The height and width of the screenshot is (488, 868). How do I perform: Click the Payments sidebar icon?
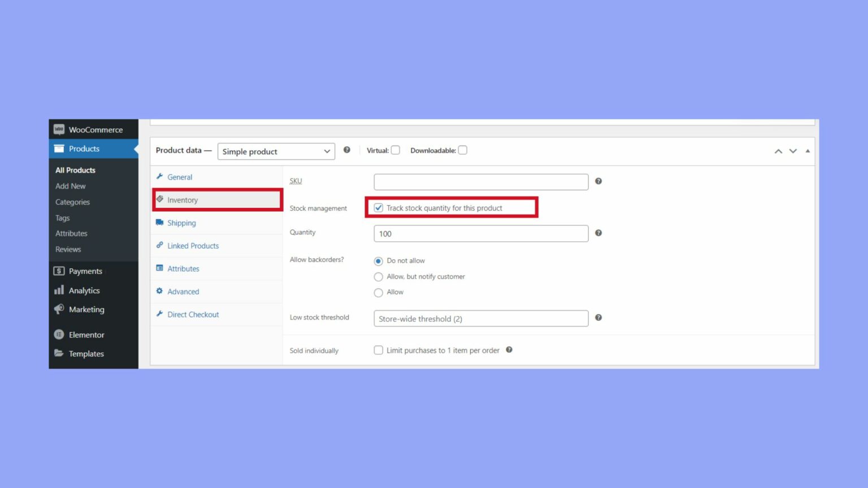[60, 271]
